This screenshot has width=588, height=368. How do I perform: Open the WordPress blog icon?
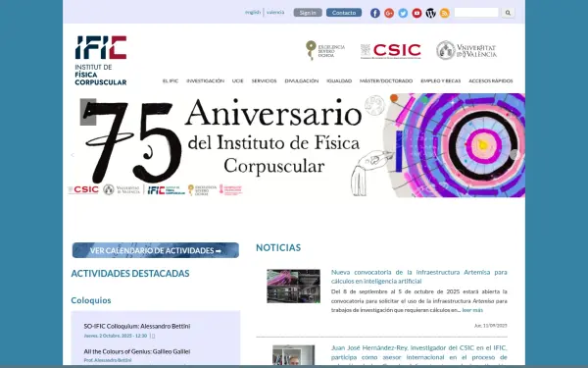(x=430, y=13)
